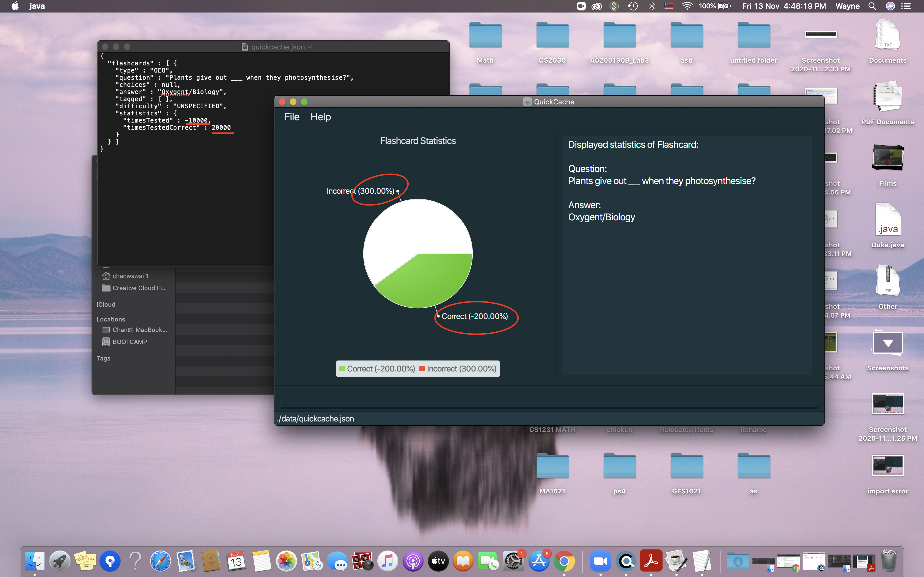Open Google Chrome in the Dock
The height and width of the screenshot is (577, 924).
tap(564, 561)
